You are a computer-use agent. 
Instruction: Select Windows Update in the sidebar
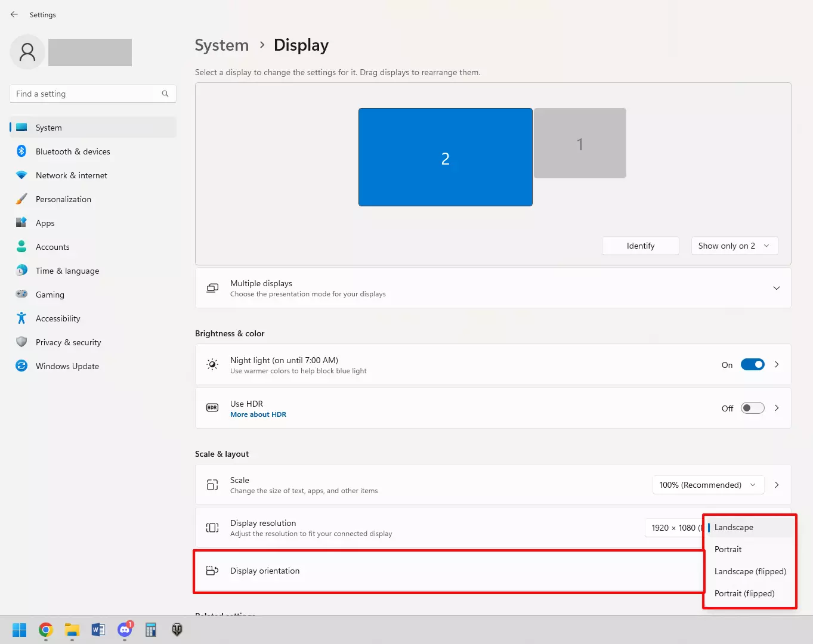click(67, 366)
